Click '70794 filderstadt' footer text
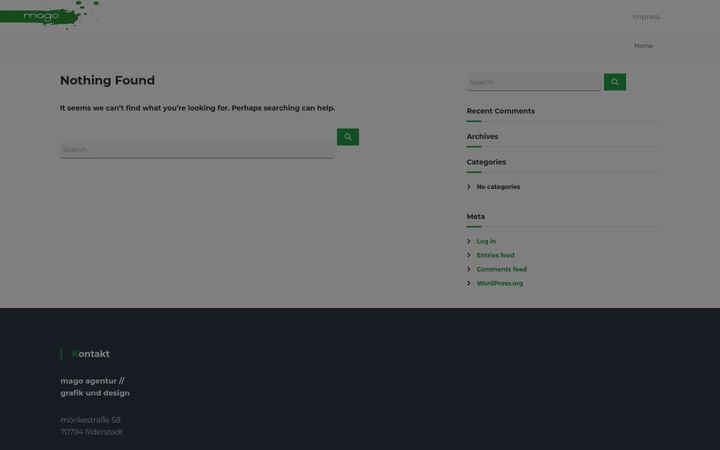Screen dimensions: 720x450 pyautogui.click(x=91, y=432)
